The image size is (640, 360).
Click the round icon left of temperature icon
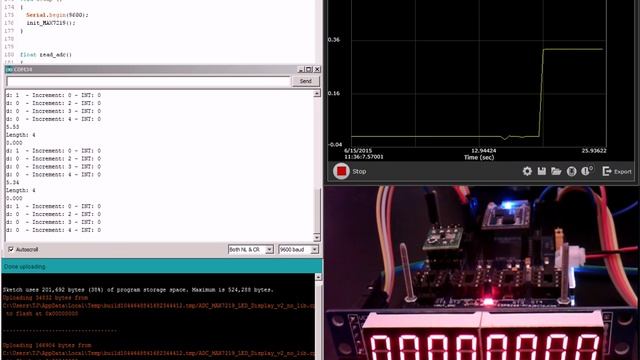tap(571, 171)
